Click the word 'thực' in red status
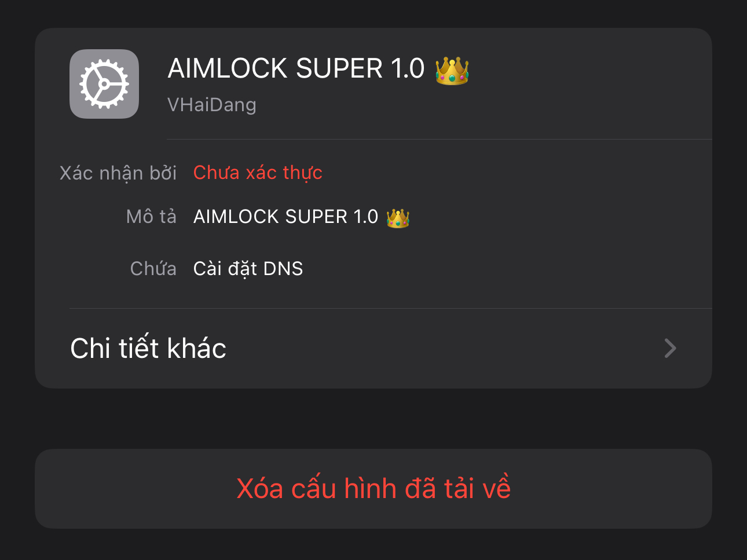 pos(303,173)
